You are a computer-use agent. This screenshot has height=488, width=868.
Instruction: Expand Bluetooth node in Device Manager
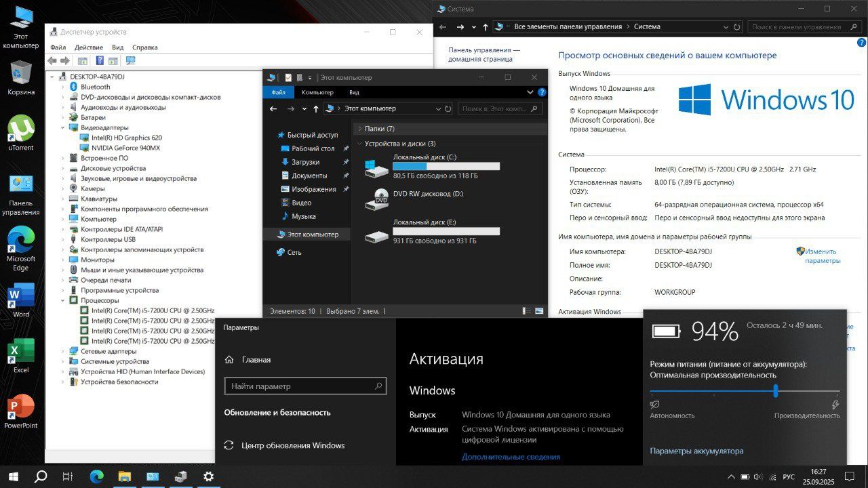[64, 87]
